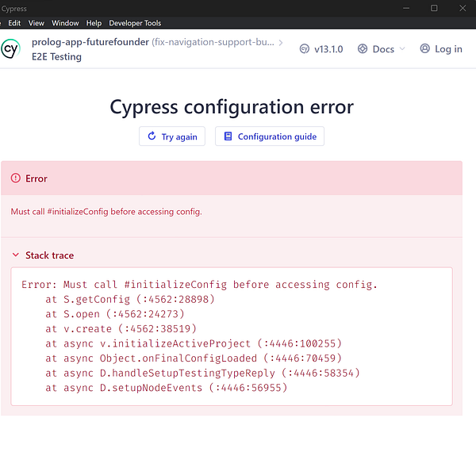Image resolution: width=476 pixels, height=456 pixels.
Task: Click the breadcrumb arrow after the branch name
Action: [x=281, y=43]
